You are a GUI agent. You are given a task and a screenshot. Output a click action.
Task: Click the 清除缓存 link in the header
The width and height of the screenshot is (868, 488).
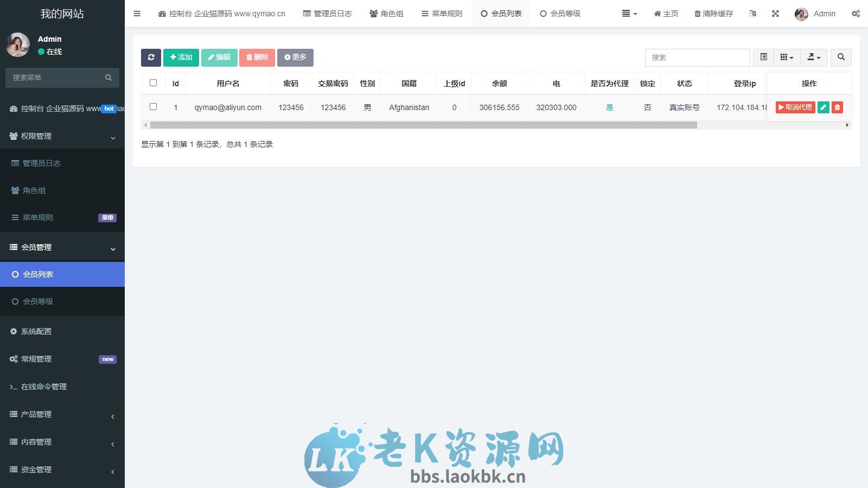coord(713,14)
